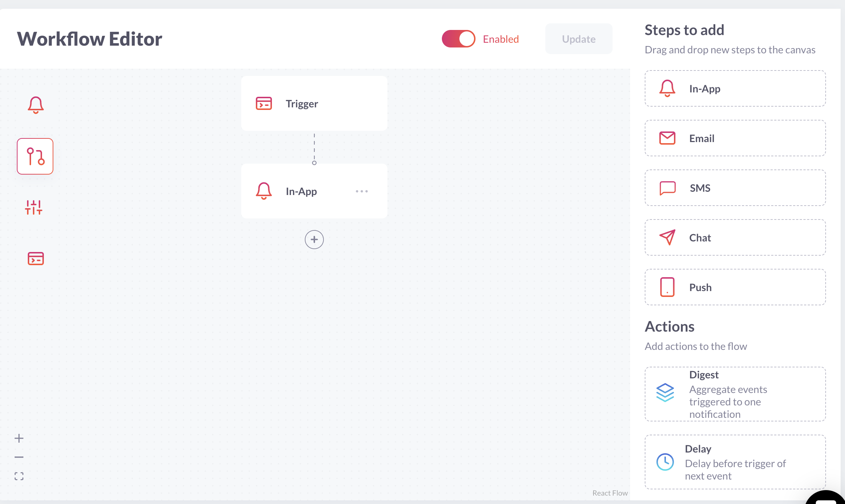This screenshot has height=504, width=845.
Task: Open the bell notification settings sidebar icon
Action: click(x=35, y=105)
